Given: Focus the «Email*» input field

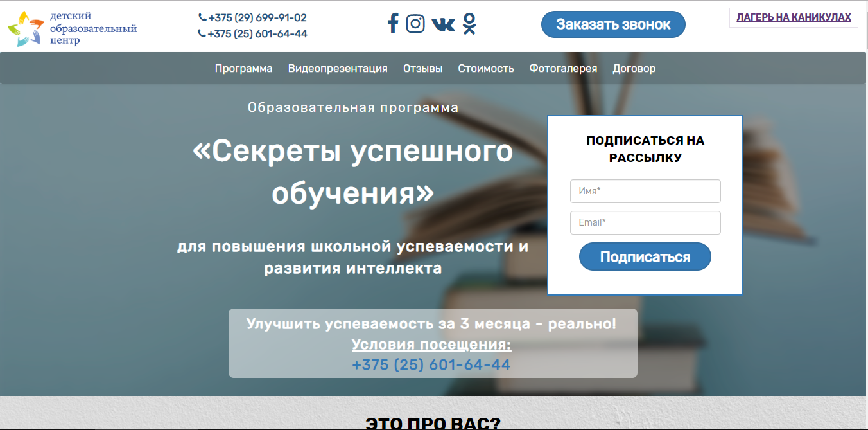Looking at the screenshot, I should click(x=645, y=222).
